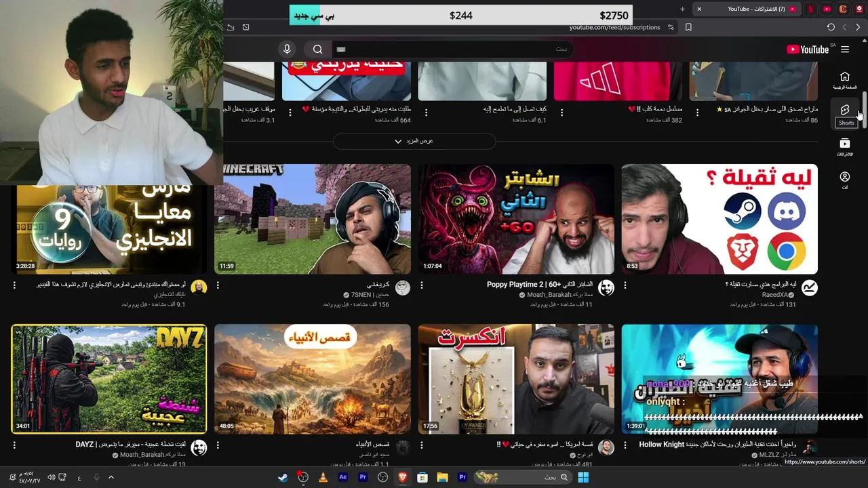Play the Minecraft thumbnail video
The width and height of the screenshot is (868, 488).
click(x=313, y=219)
